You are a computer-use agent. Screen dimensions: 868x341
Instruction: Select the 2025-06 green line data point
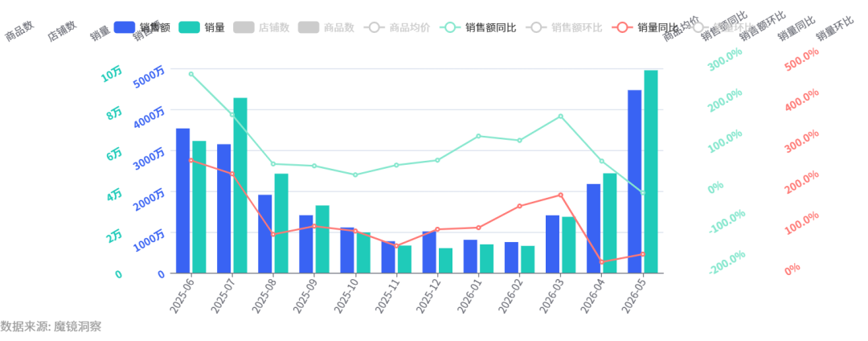pos(191,74)
